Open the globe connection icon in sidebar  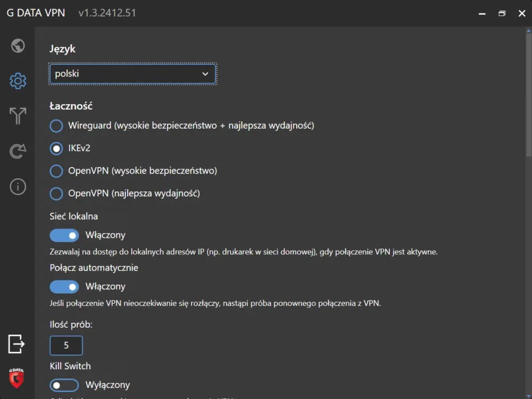tap(18, 46)
